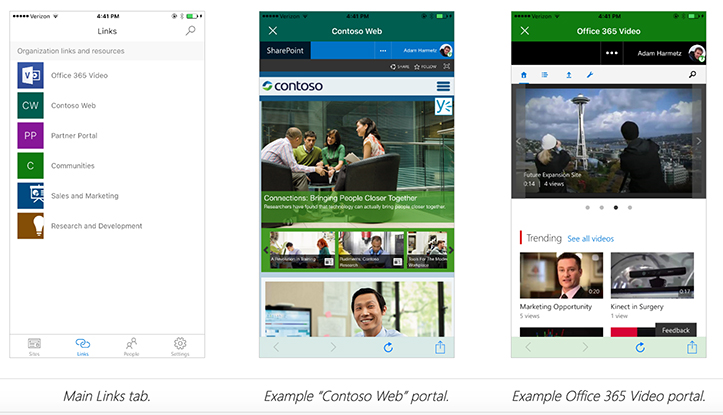Go forward in Contoso Web browser bar

click(x=333, y=347)
